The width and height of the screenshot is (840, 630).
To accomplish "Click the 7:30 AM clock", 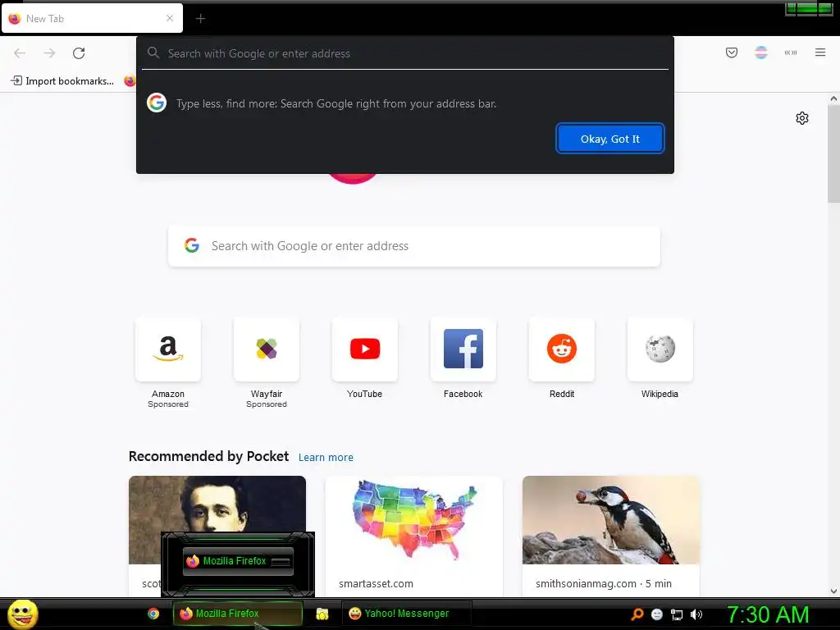I will 768,614.
